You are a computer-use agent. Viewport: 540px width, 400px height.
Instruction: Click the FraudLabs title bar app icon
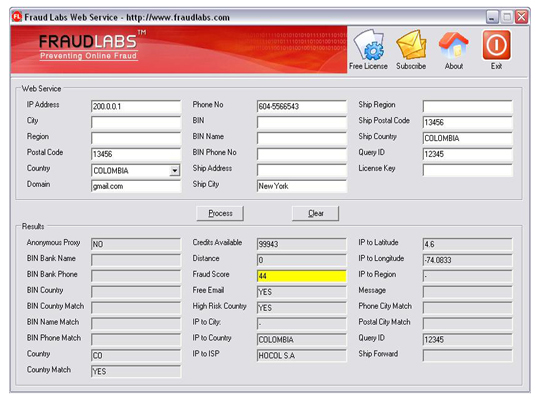point(17,17)
